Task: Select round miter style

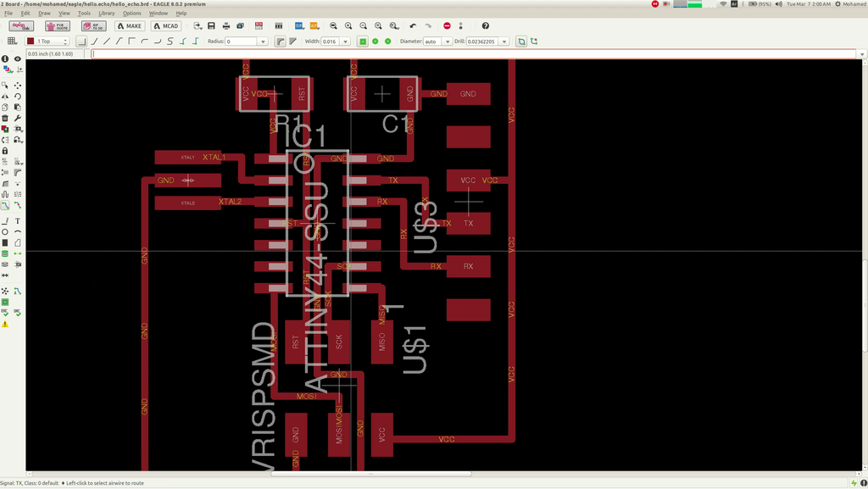Action: 280,42
